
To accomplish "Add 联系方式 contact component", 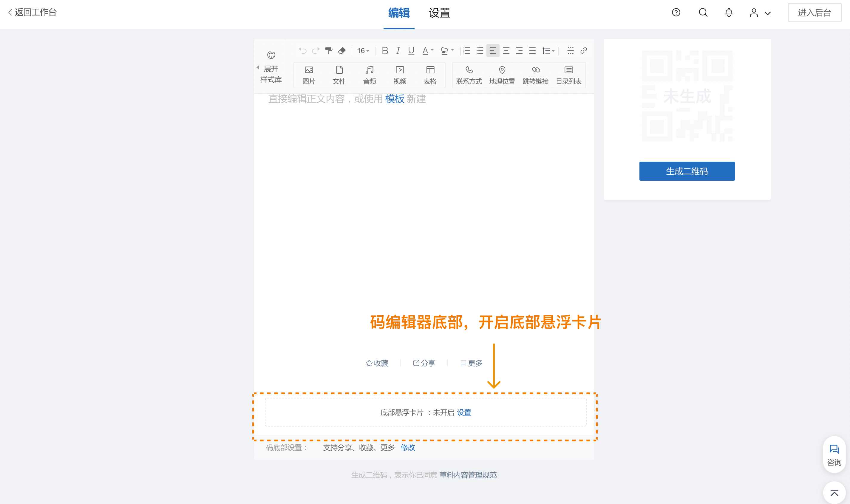I will tap(469, 75).
